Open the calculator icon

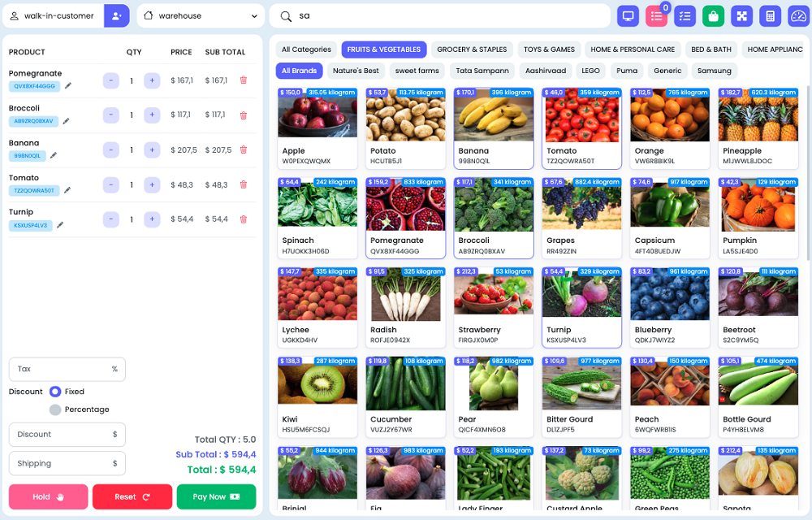point(770,15)
